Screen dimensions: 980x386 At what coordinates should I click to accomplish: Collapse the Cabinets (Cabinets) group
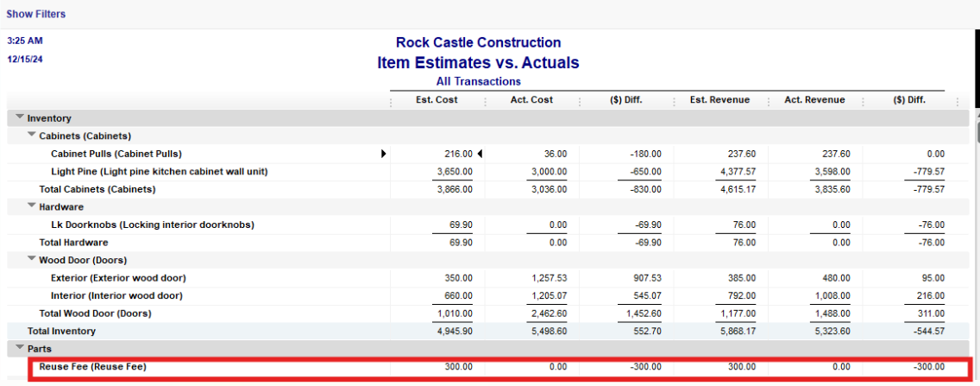pyautogui.click(x=32, y=136)
